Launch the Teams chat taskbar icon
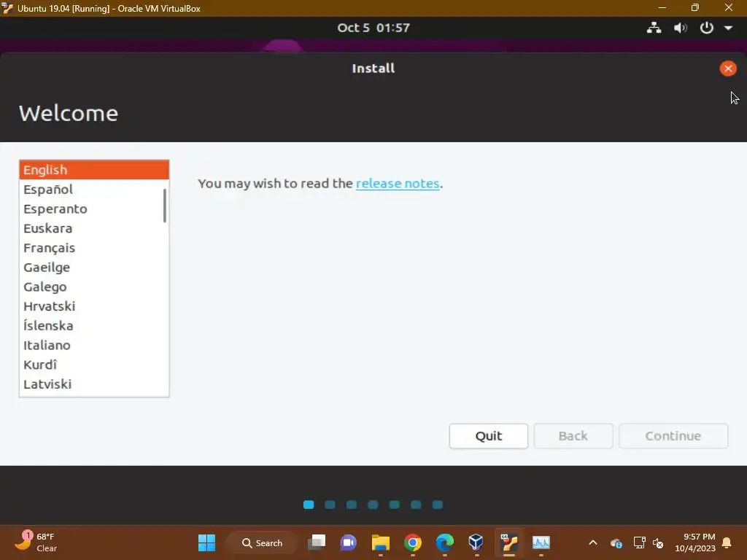Viewport: 747px width, 560px height. pos(348,542)
